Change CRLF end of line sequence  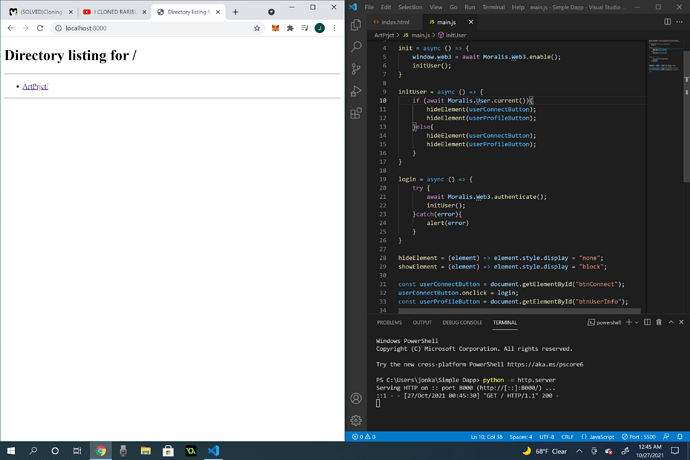click(567, 437)
